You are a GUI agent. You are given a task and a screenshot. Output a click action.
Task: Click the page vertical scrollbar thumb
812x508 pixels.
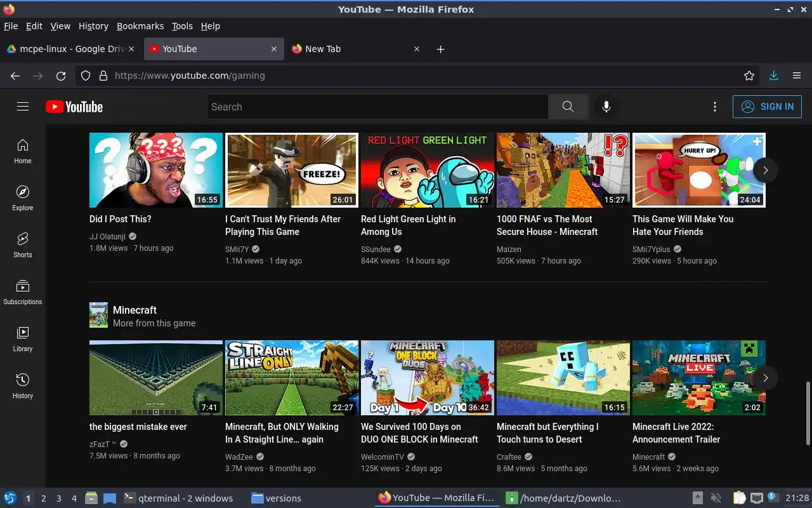808,413
